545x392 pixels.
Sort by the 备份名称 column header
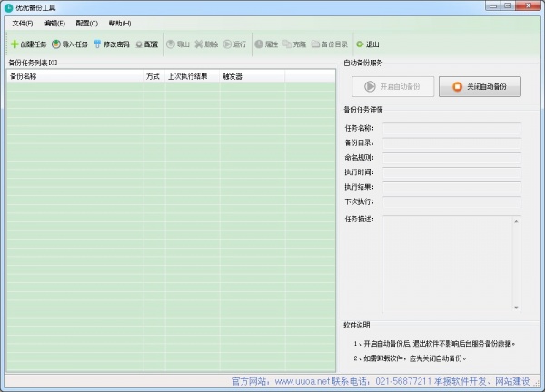coord(74,76)
